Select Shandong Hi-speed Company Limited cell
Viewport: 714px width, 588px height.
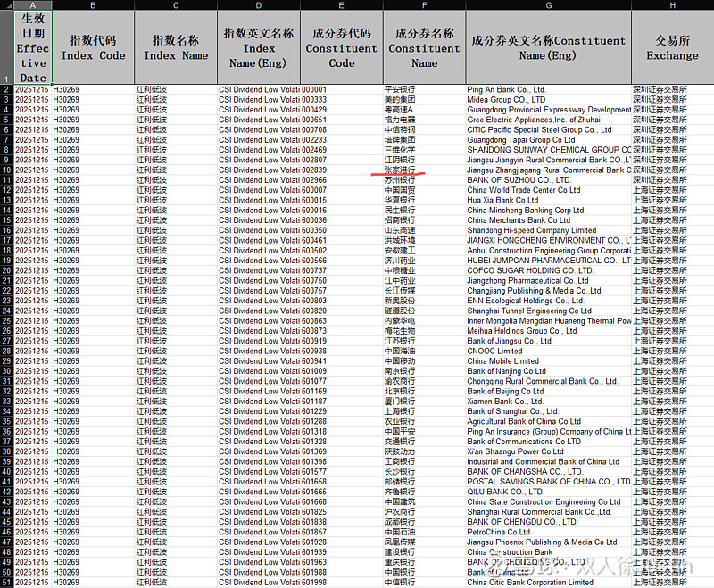(548, 230)
